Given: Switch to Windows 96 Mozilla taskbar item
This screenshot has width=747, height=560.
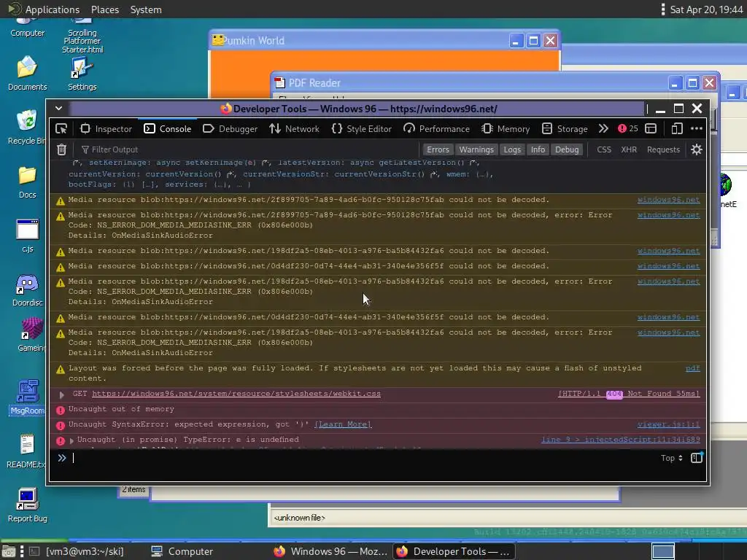Looking at the screenshot, I should click(x=330, y=551).
